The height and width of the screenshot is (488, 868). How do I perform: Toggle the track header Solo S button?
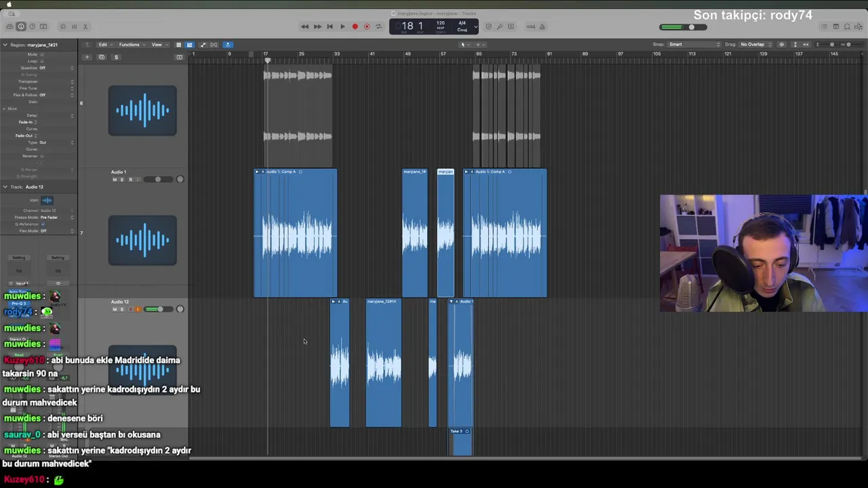(116, 57)
